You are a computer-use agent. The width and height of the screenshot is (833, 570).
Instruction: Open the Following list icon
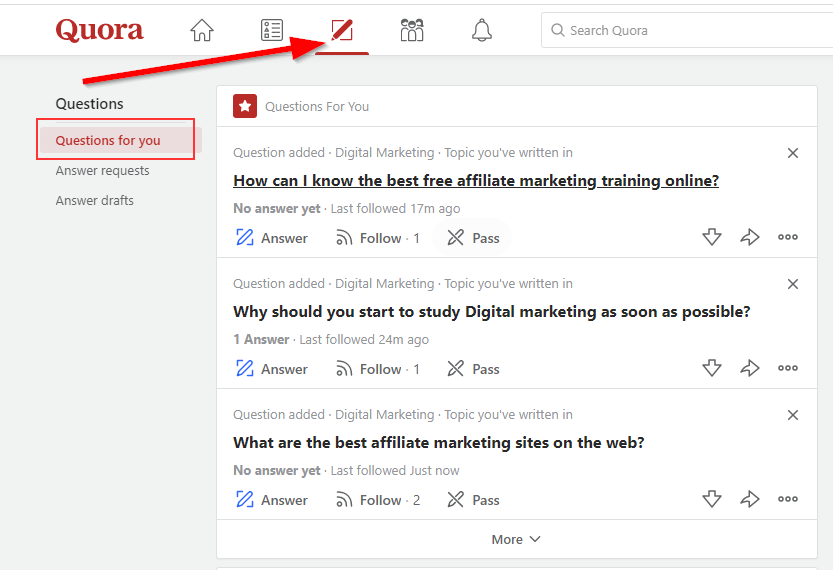point(271,30)
